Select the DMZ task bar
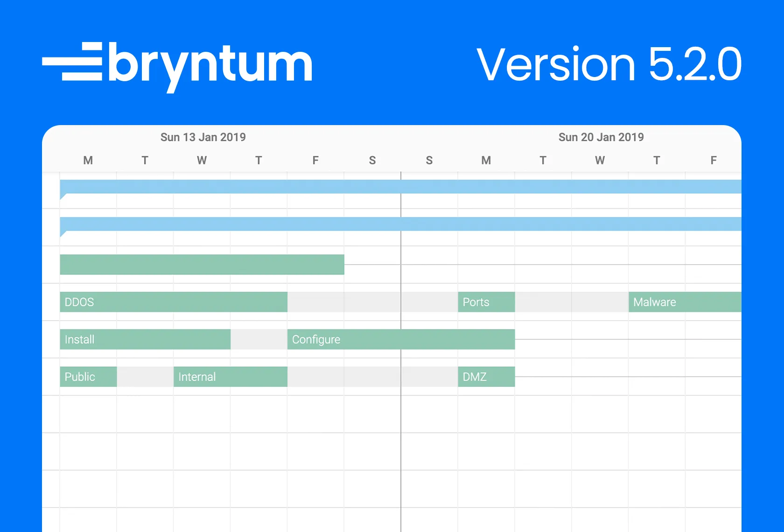 point(486,377)
